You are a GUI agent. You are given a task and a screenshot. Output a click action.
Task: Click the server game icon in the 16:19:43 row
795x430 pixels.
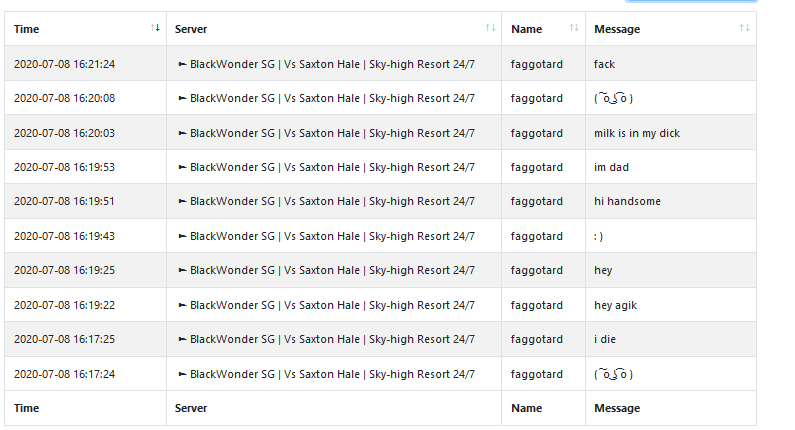pyautogui.click(x=183, y=236)
